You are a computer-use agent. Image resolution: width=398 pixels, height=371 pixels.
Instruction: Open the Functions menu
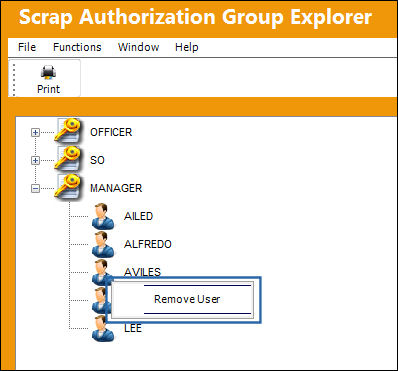(x=77, y=47)
